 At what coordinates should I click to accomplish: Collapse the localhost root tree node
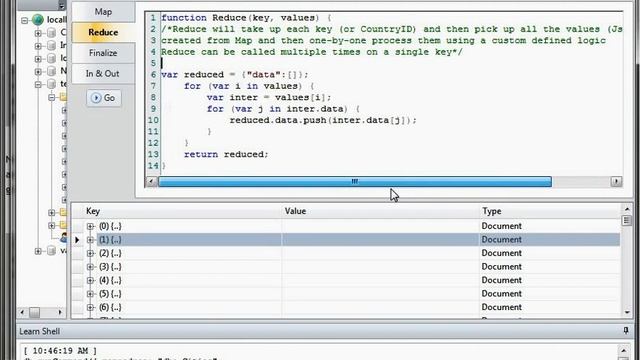click(x=24, y=20)
